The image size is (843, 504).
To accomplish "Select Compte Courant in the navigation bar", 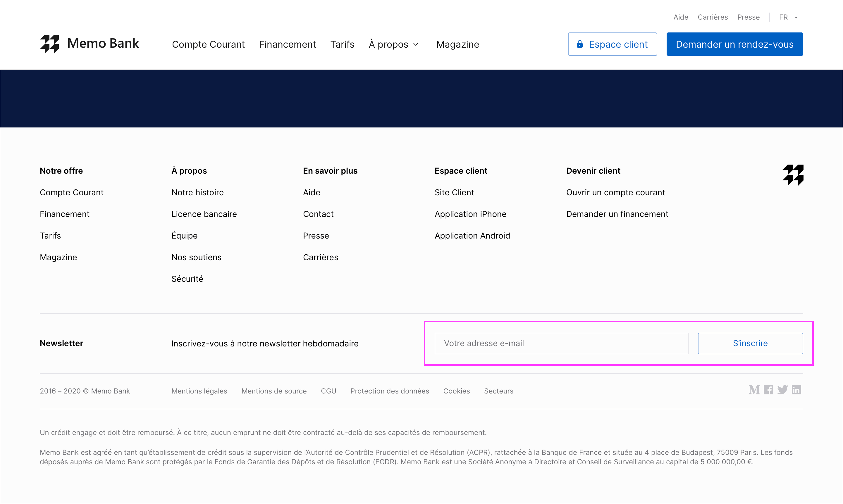I will pyautogui.click(x=208, y=44).
